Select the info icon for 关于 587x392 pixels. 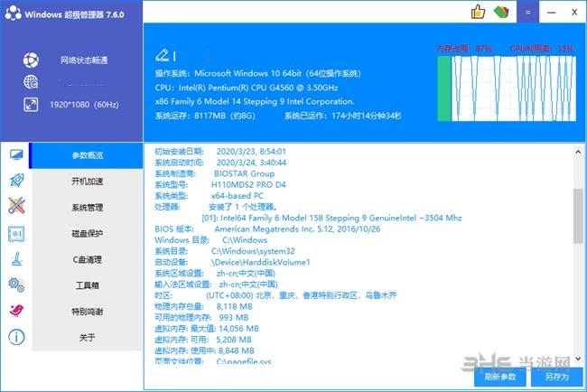coord(16,337)
